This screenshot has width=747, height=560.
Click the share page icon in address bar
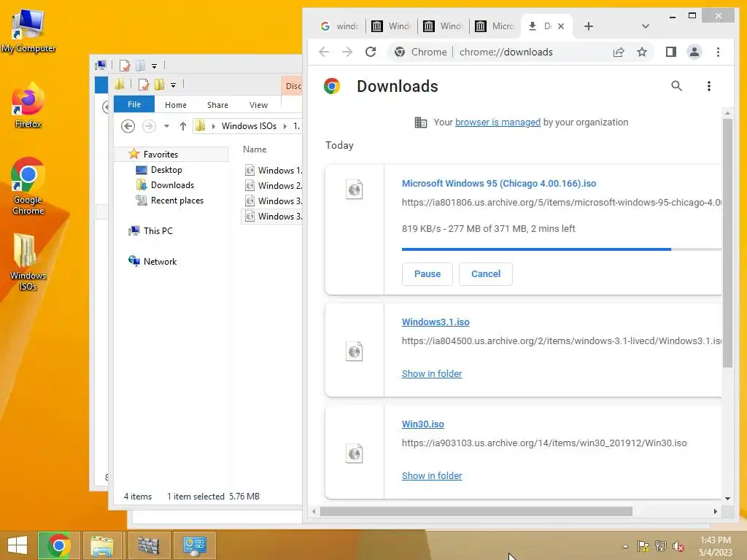pos(619,52)
